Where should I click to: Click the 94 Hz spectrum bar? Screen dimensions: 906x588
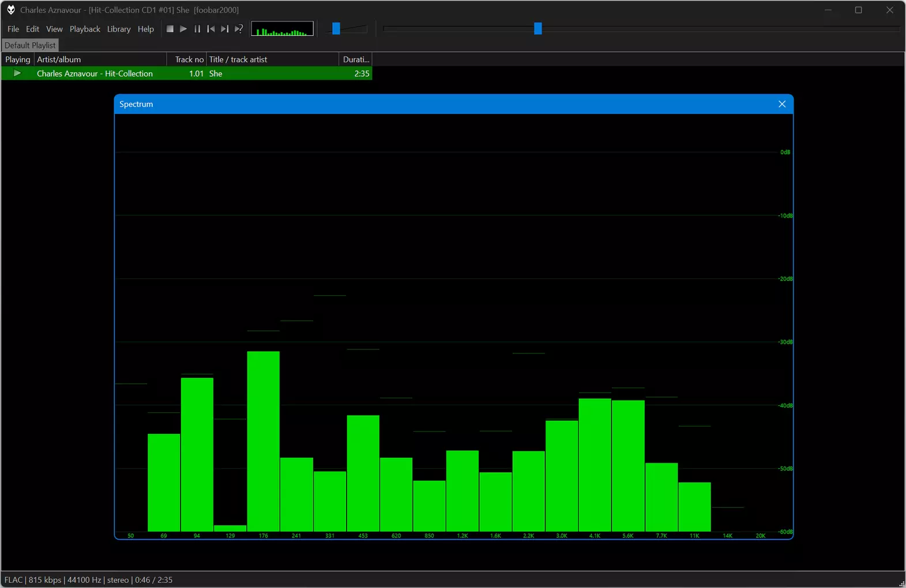[x=197, y=454]
